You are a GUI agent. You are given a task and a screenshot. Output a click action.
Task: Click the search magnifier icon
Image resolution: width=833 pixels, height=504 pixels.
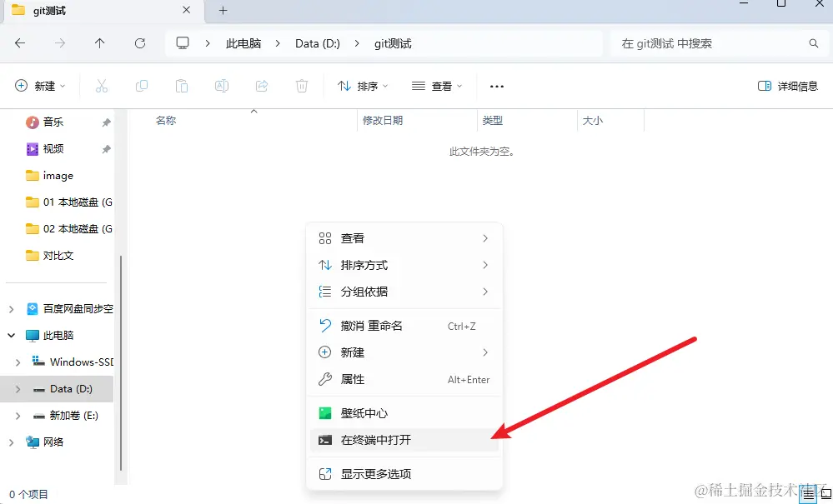click(x=813, y=43)
